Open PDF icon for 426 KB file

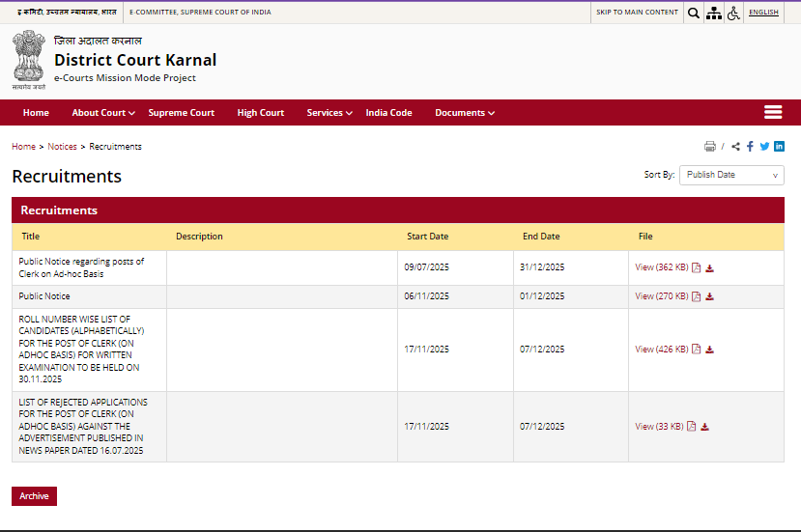point(697,350)
